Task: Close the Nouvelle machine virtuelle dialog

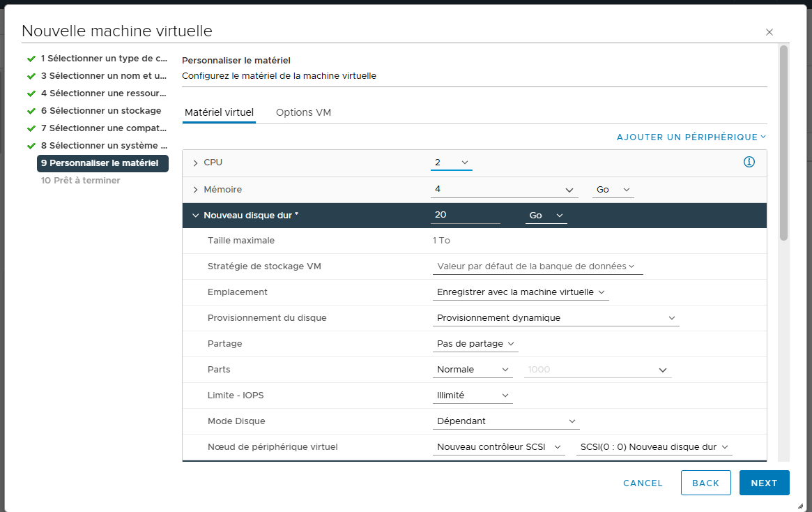Action: [x=769, y=32]
